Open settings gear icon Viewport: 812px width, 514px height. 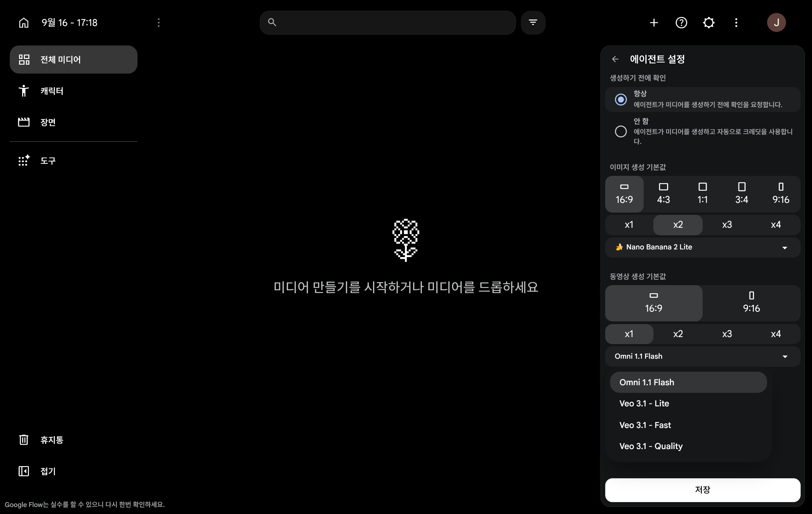(709, 22)
